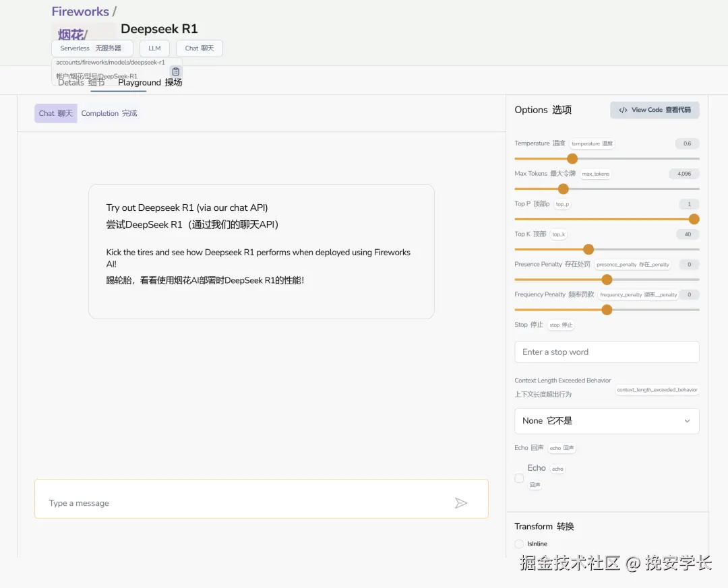Click the Top K value 40
728x588 pixels.
[688, 234]
